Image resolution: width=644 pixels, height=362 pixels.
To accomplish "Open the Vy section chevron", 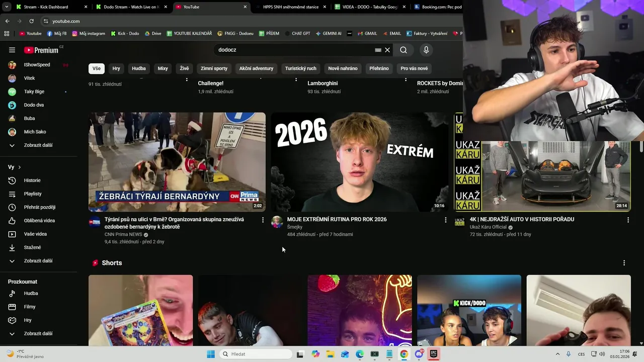I will pos(20,167).
